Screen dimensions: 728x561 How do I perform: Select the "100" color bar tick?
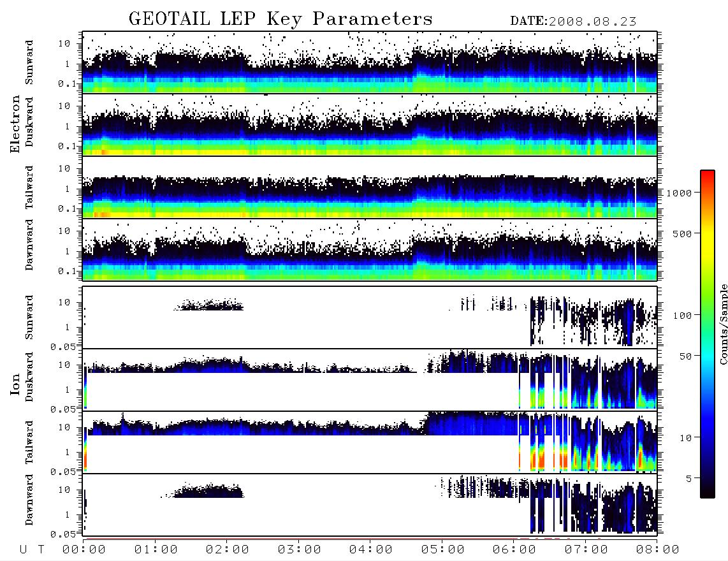point(682,316)
